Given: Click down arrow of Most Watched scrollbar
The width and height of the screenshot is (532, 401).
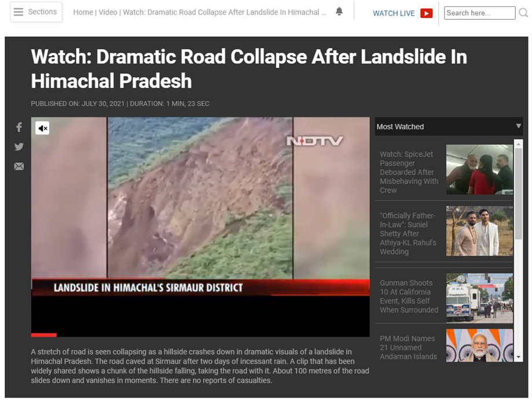Looking at the screenshot, I should point(519,357).
